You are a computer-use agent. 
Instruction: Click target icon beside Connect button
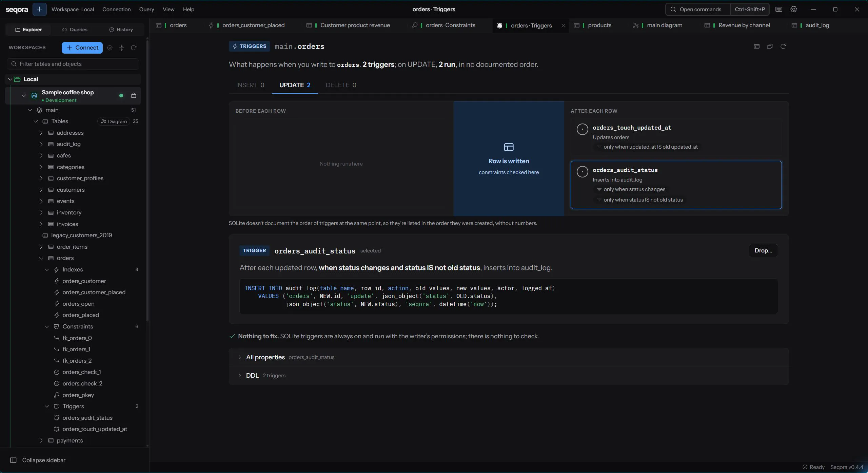110,48
